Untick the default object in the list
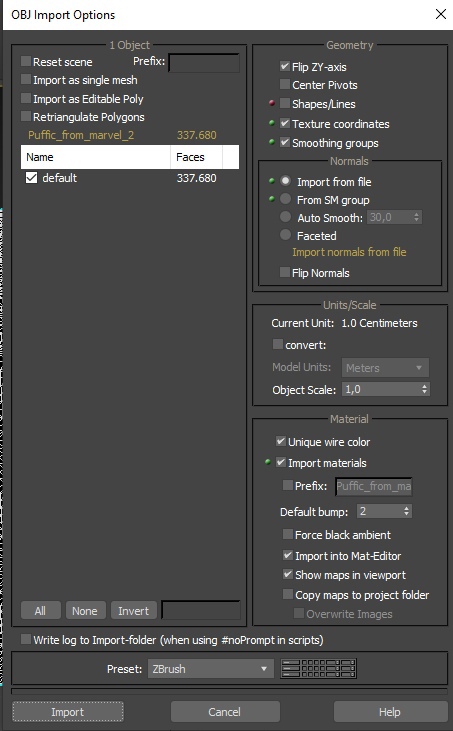 [x=31, y=178]
